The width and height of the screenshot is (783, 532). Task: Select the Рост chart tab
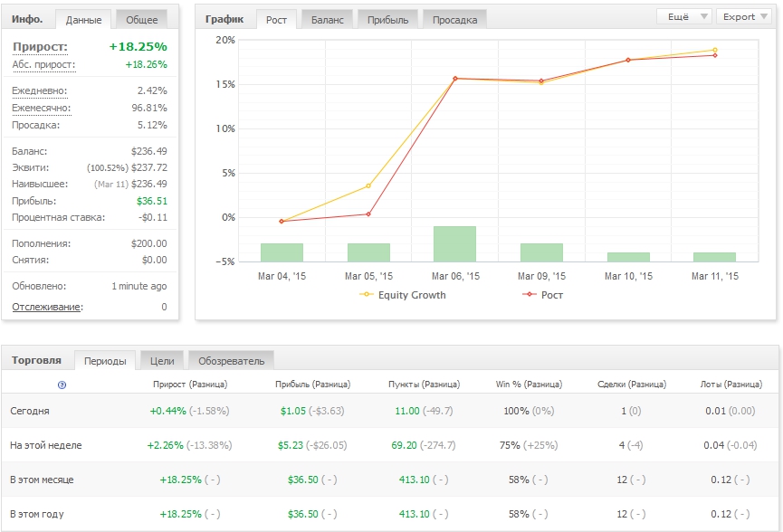pyautogui.click(x=276, y=20)
